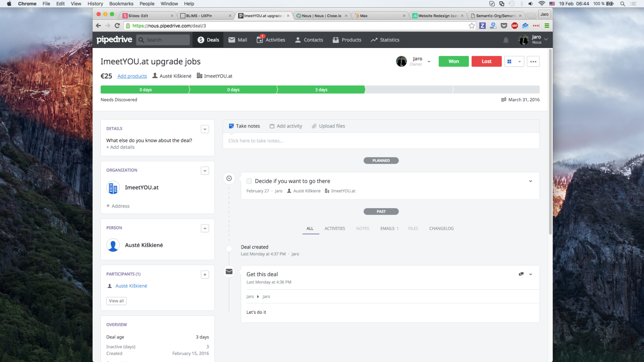Image resolution: width=644 pixels, height=362 pixels.
Task: Click the Wi-Fi status icon
Action: [542, 4]
